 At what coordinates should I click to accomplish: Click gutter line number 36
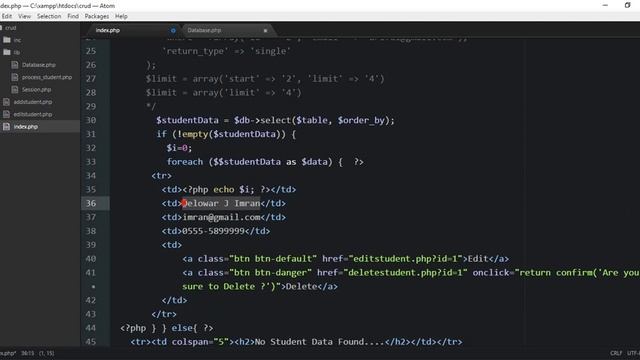(x=91, y=203)
